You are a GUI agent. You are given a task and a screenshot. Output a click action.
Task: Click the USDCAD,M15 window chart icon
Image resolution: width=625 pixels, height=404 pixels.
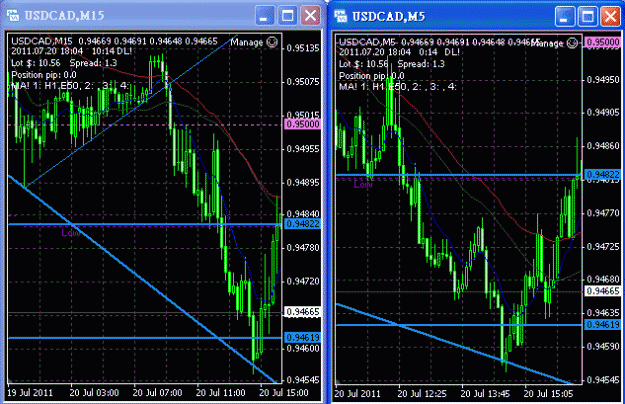coord(12,16)
